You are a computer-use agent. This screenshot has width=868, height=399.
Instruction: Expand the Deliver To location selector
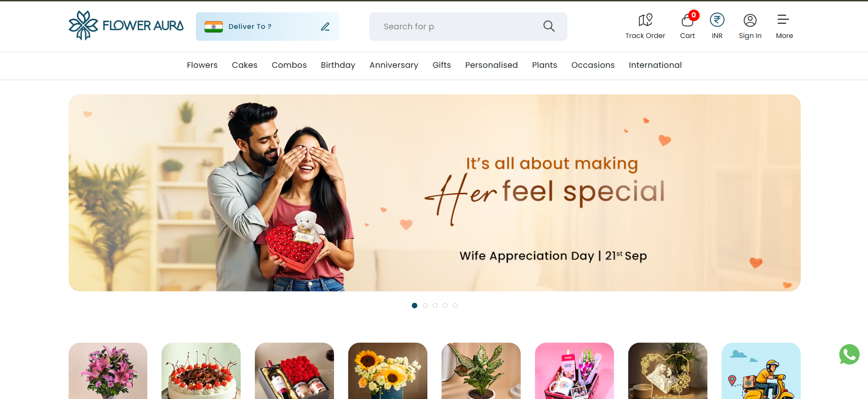pyautogui.click(x=267, y=27)
